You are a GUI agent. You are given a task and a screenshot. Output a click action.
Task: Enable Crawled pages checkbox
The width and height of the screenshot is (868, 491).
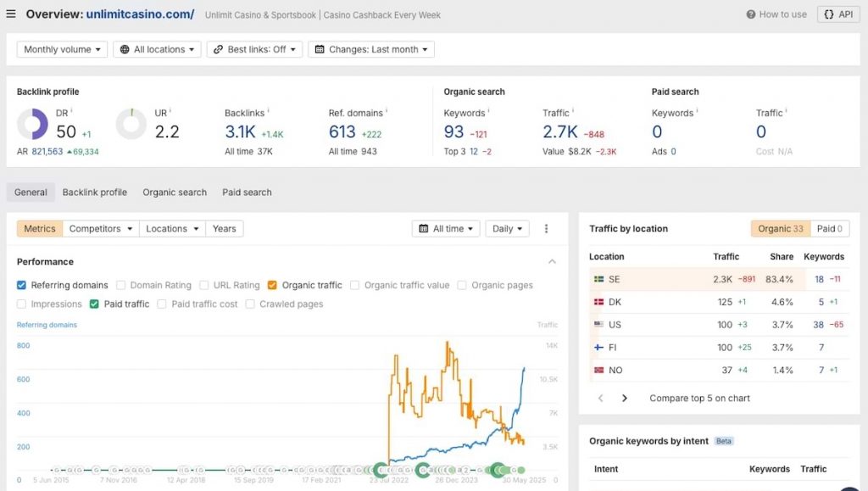[250, 304]
